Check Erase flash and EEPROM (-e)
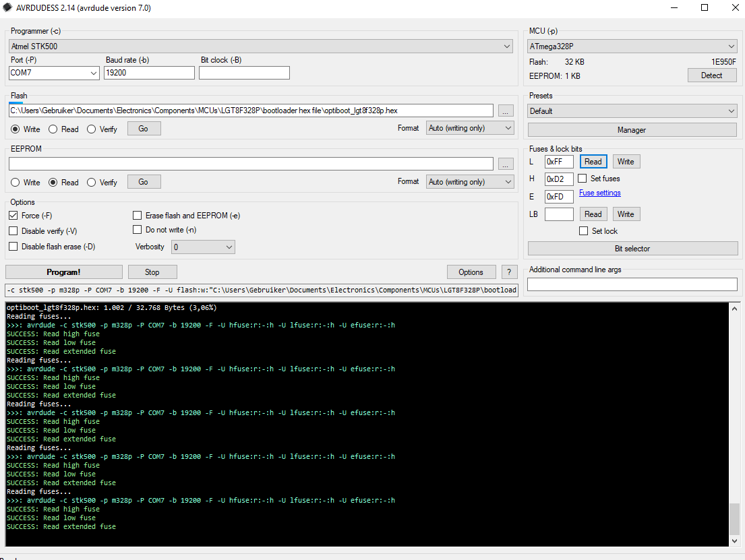This screenshot has width=745, height=560. pyautogui.click(x=138, y=216)
